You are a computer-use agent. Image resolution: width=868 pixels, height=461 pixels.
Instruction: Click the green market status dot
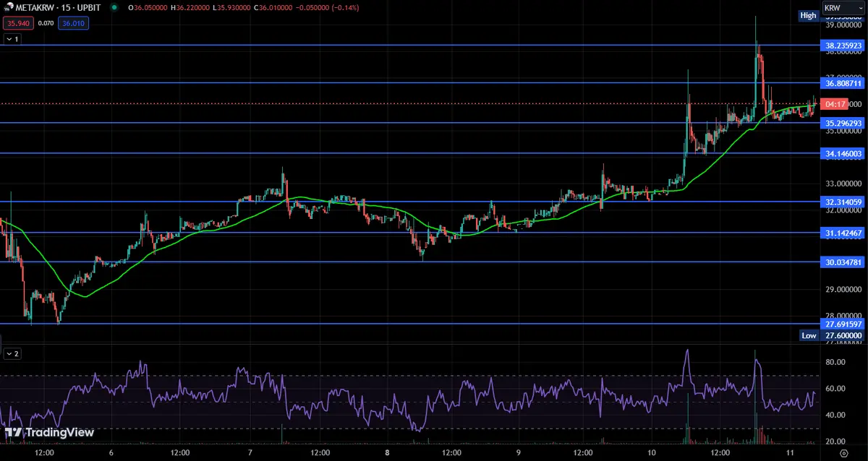pyautogui.click(x=114, y=7)
